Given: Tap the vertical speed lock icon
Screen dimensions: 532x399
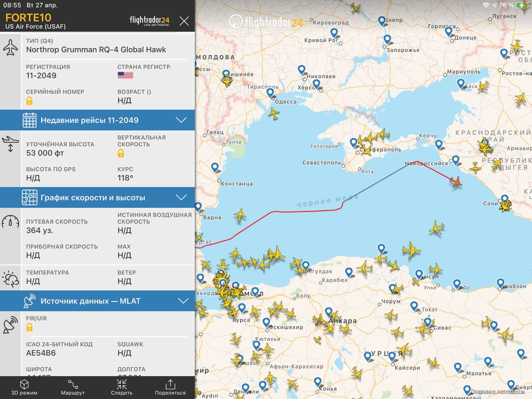Looking at the screenshot, I should [121, 153].
